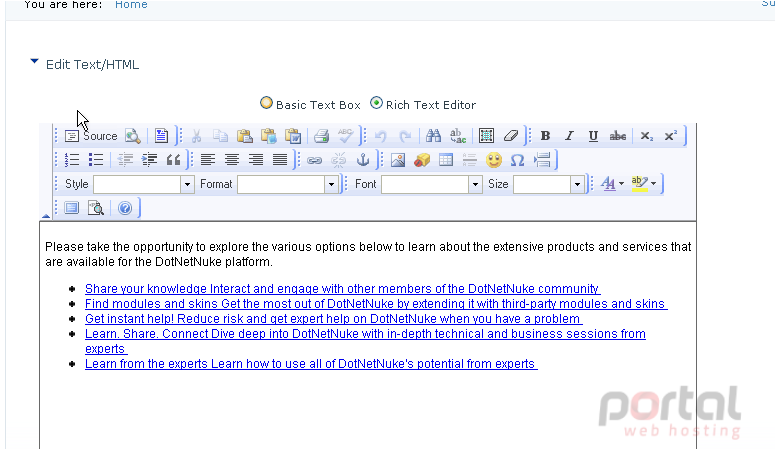Click the Copy icon
Screen dimensions: 776x450
(x=220, y=136)
